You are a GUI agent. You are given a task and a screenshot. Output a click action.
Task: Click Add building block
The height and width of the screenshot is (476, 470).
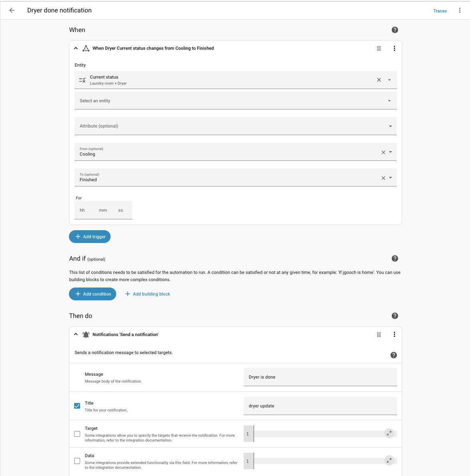(147, 294)
